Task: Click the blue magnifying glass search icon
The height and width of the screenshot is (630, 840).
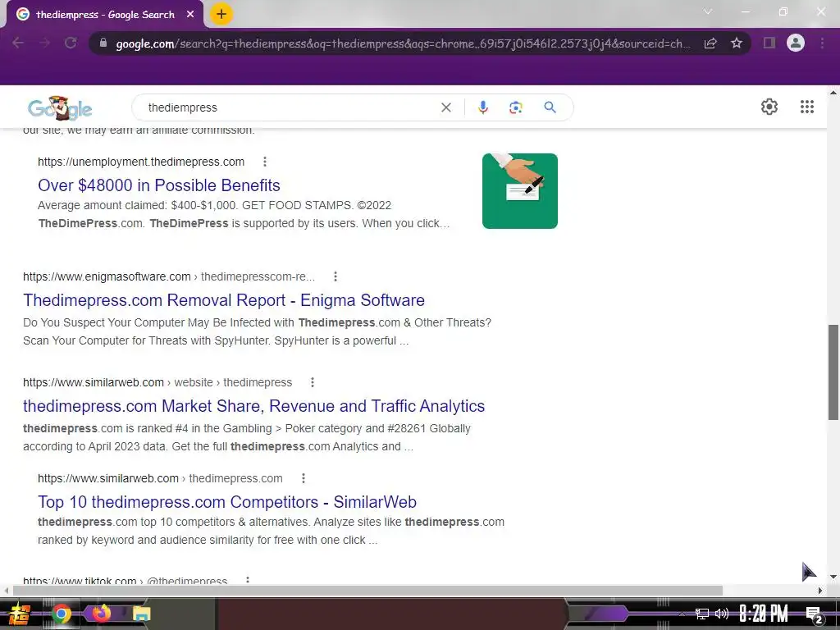Action: coord(550,107)
